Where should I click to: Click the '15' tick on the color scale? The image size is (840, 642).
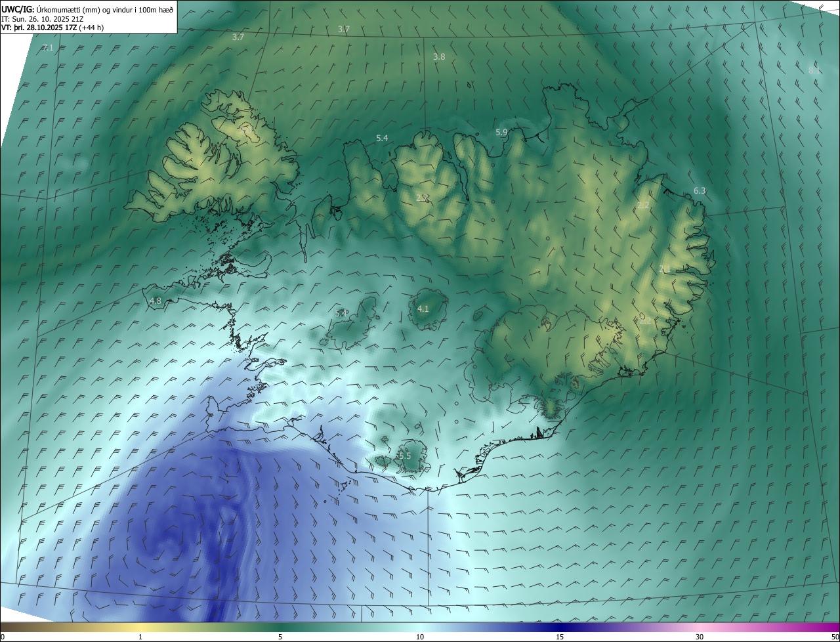click(x=560, y=637)
